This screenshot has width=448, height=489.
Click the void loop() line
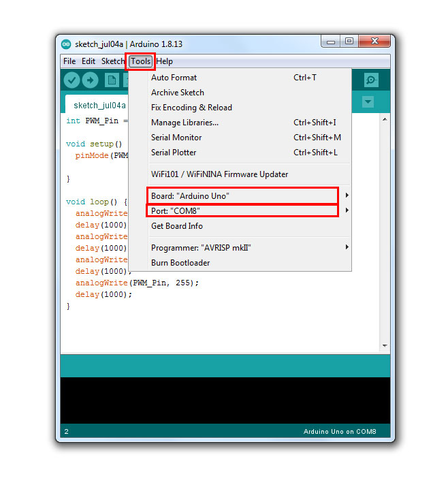tap(97, 202)
